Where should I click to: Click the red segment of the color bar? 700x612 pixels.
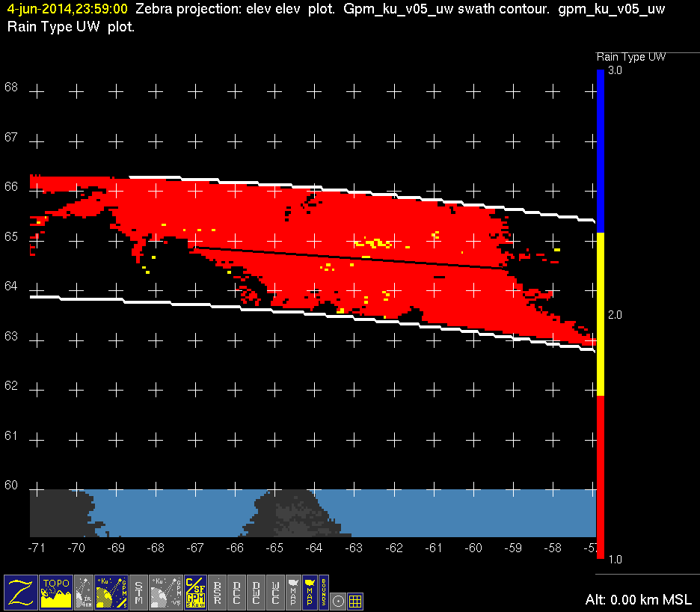pos(601,477)
